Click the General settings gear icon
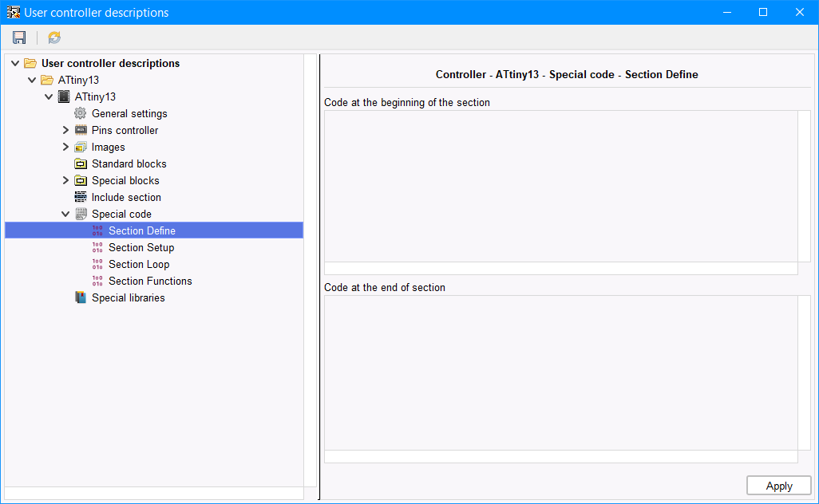Screen dimensions: 819x504 (x=81, y=113)
